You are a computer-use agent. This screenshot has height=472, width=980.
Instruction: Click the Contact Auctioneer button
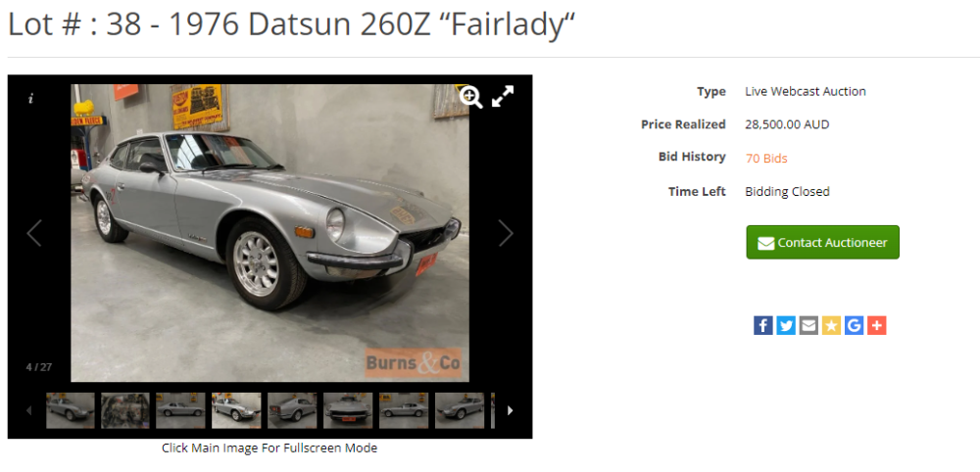[822, 242]
